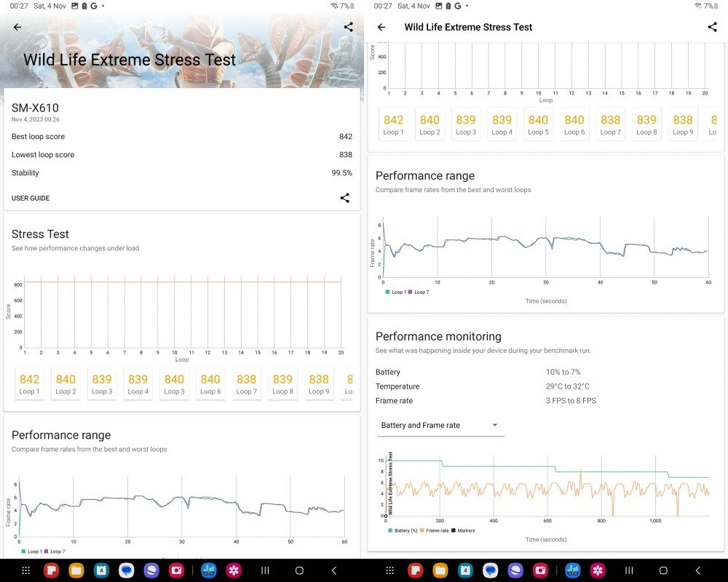This screenshot has width=728, height=582.
Task: Open Messages app in left taskbar
Action: pyautogui.click(x=126, y=570)
